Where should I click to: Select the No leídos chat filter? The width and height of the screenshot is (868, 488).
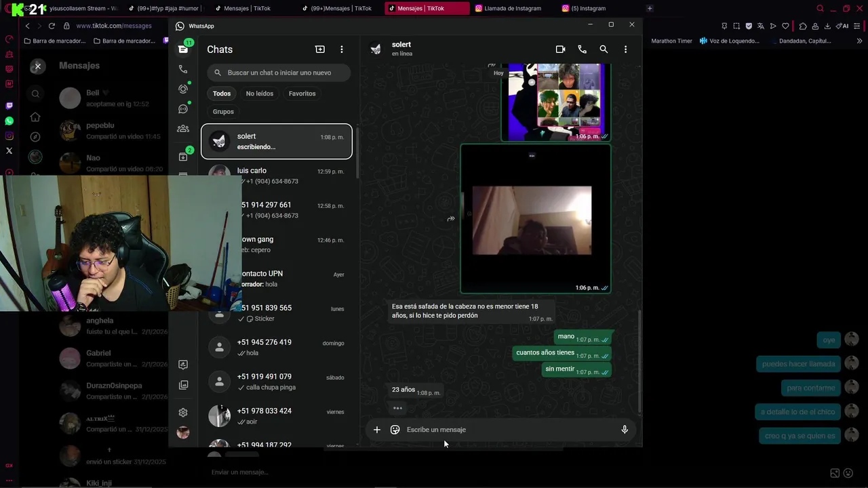(x=260, y=94)
